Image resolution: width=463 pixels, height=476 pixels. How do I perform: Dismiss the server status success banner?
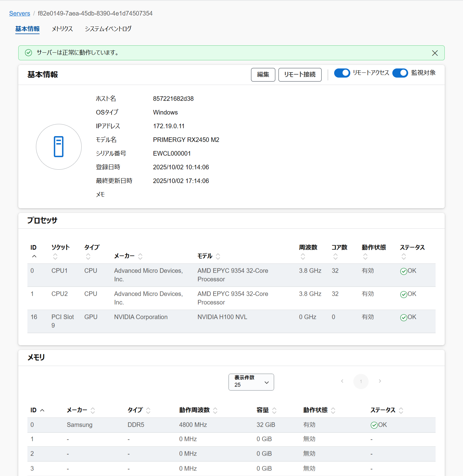[435, 53]
